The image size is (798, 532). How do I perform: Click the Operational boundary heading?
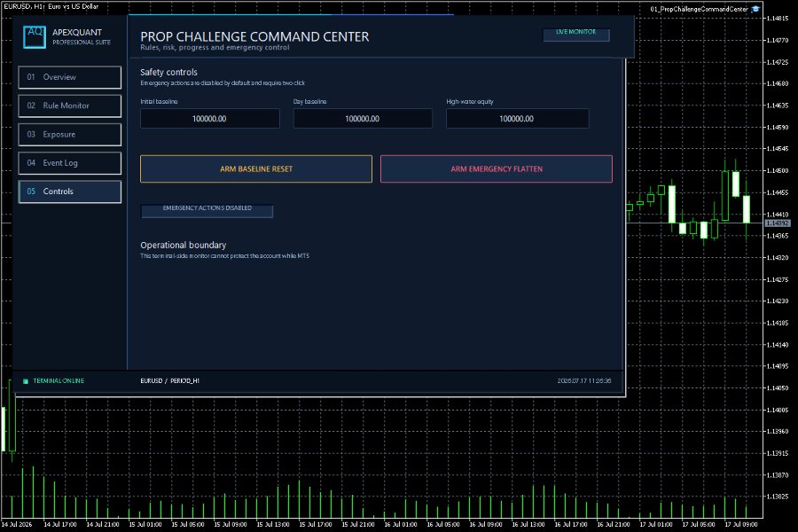(184, 245)
